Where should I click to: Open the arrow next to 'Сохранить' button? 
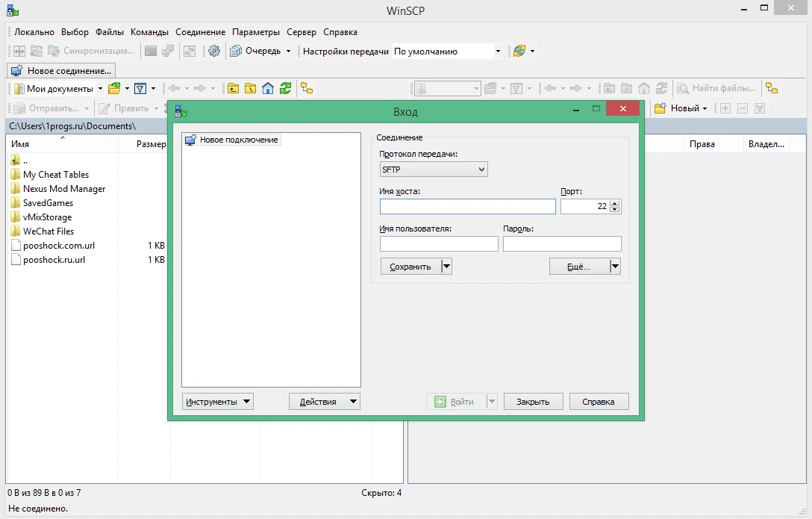pyautogui.click(x=446, y=267)
